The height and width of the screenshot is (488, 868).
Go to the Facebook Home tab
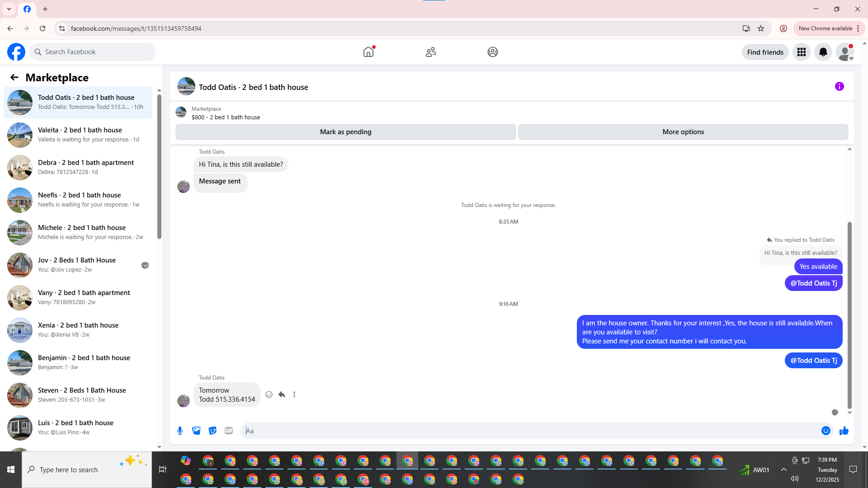[x=368, y=52]
